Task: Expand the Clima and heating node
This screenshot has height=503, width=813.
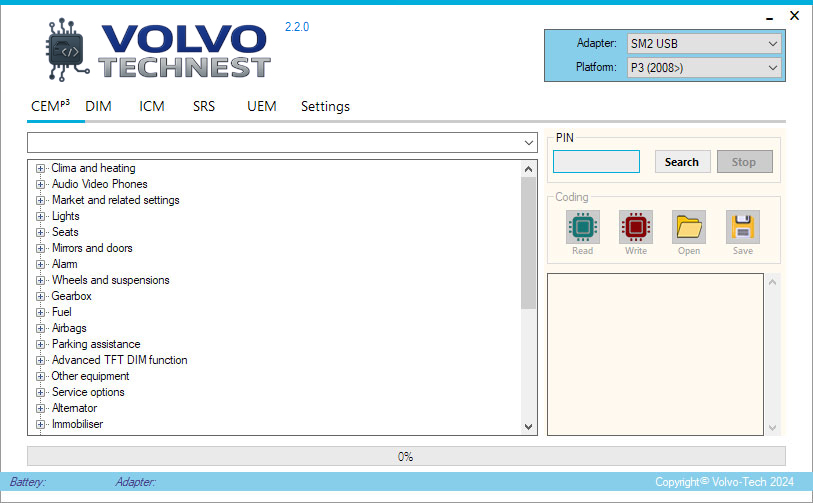Action: tap(40, 169)
